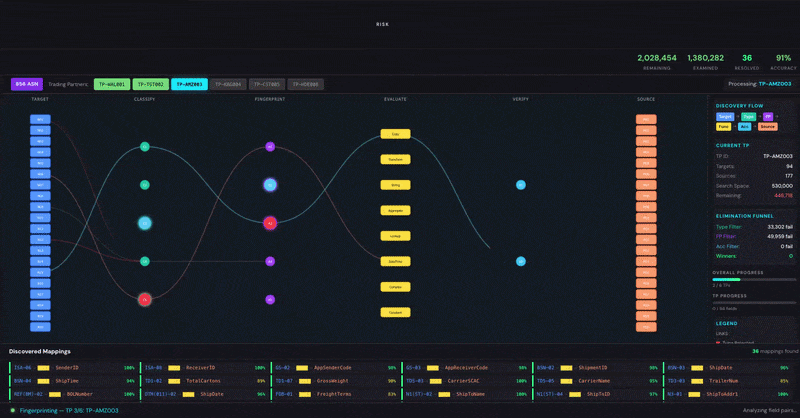
Task: Click the yellow Func chip in Discovery Flow
Action: (x=723, y=127)
